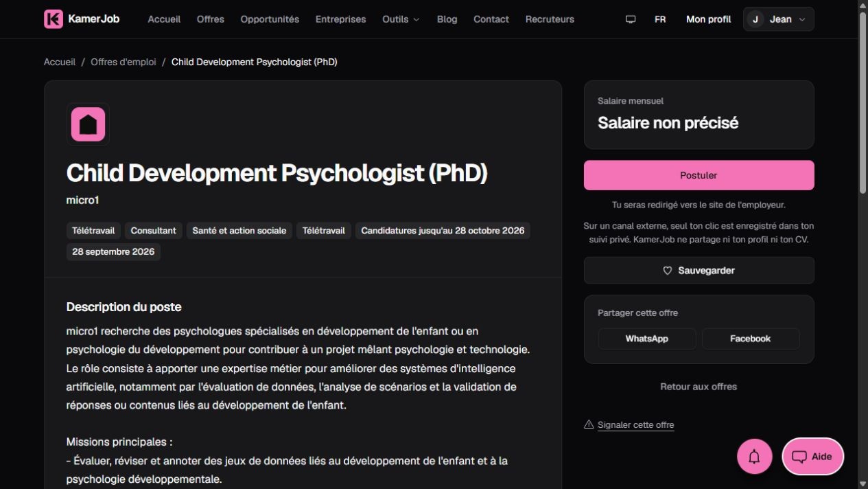Click the Consultant tag
868x489 pixels.
(x=154, y=231)
